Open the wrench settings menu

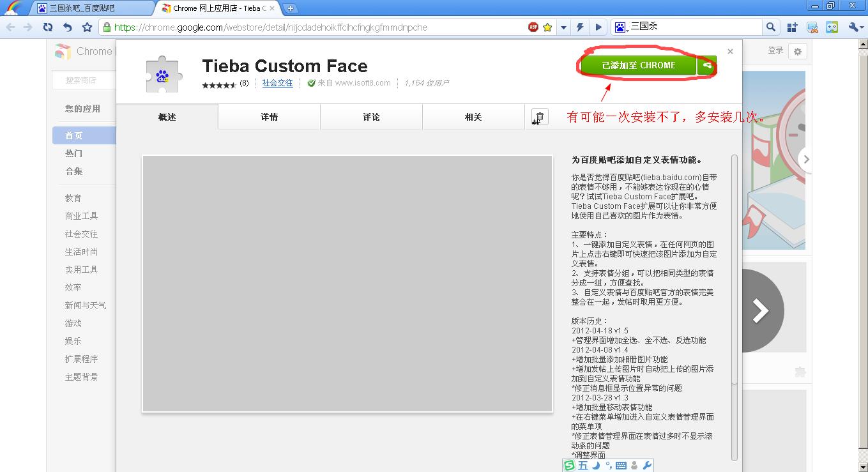(x=855, y=27)
